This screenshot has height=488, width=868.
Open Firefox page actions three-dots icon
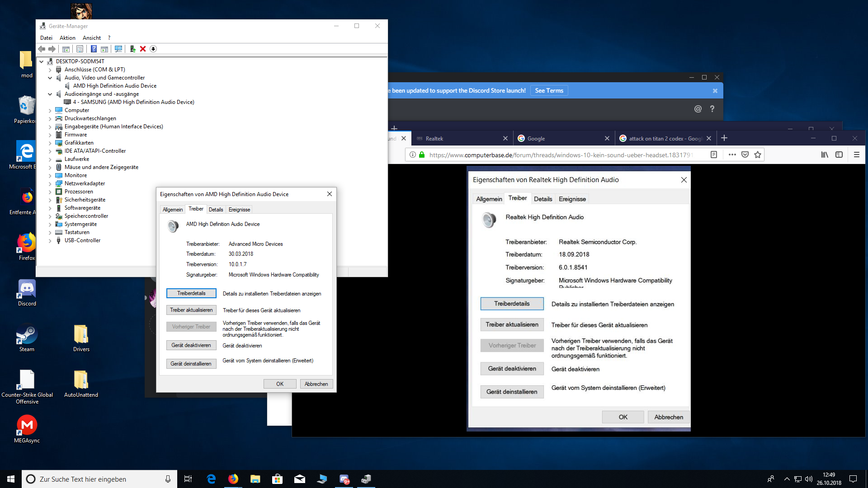pyautogui.click(x=732, y=155)
